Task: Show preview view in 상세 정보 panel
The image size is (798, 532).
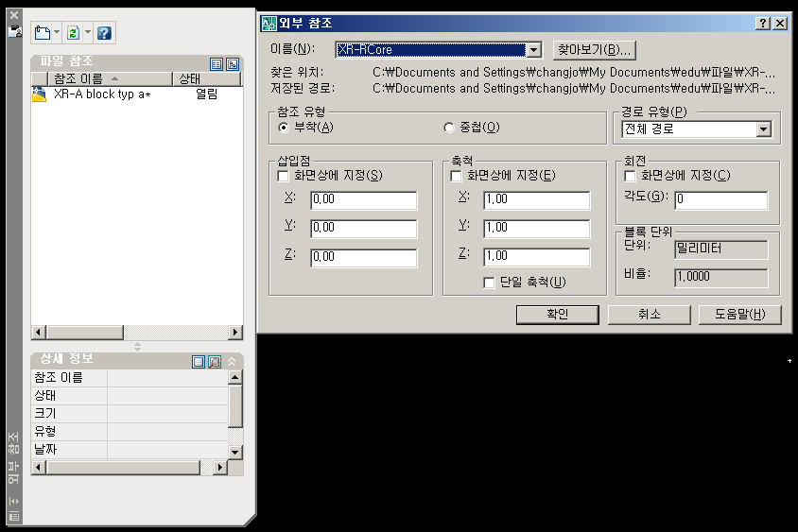Action: 214,361
